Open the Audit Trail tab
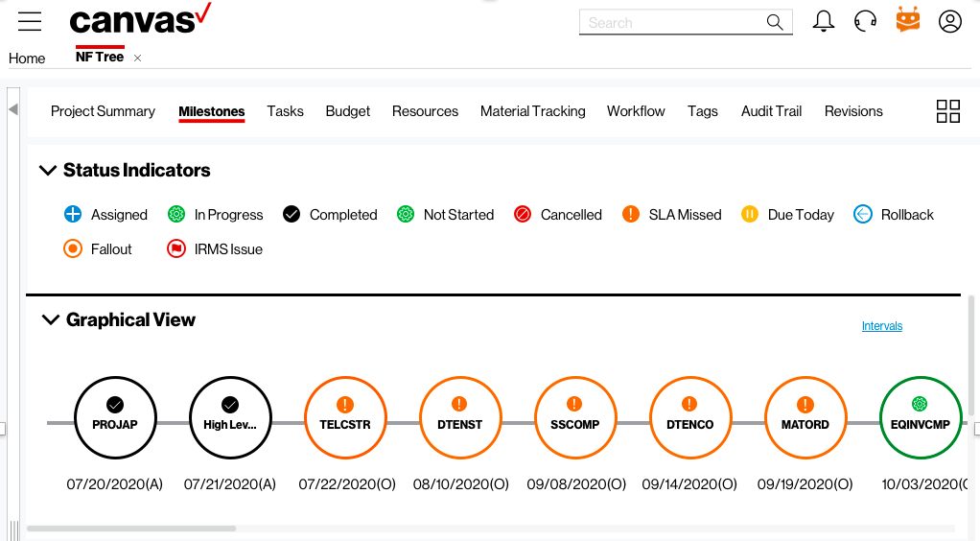Image resolution: width=980 pixels, height=541 pixels. [x=771, y=111]
